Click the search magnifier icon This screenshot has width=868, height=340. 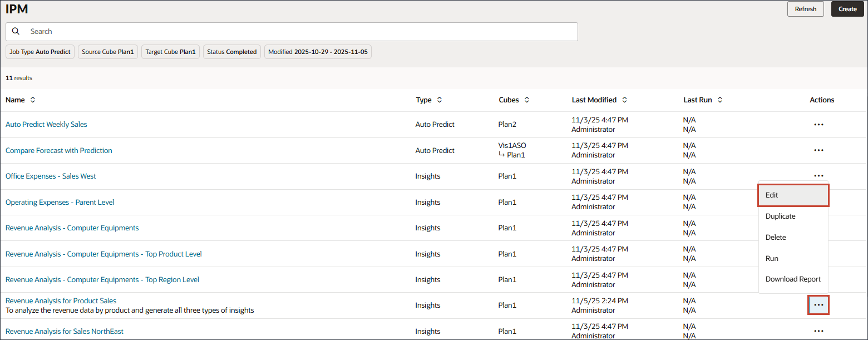(16, 31)
